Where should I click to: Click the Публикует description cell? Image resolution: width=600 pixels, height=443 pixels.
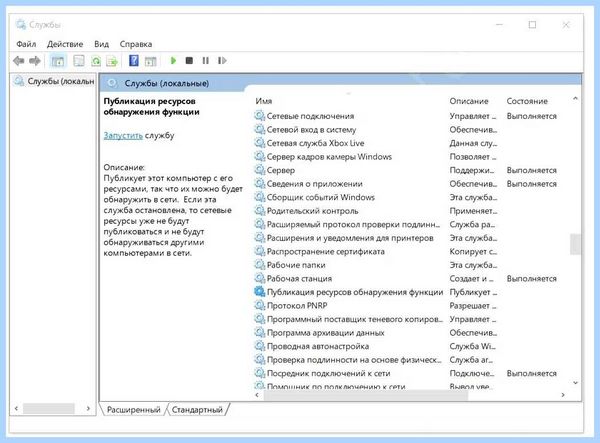point(473,292)
